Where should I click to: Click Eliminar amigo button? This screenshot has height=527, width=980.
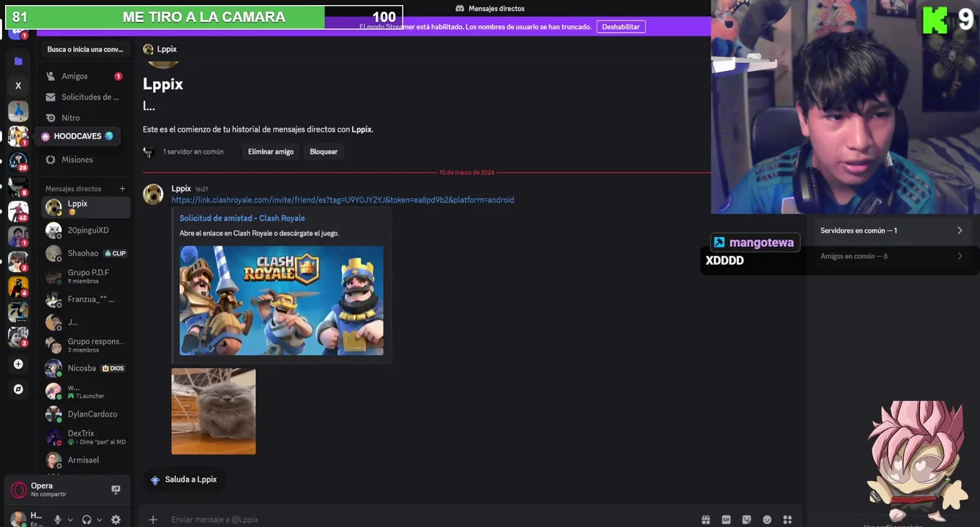(x=271, y=152)
